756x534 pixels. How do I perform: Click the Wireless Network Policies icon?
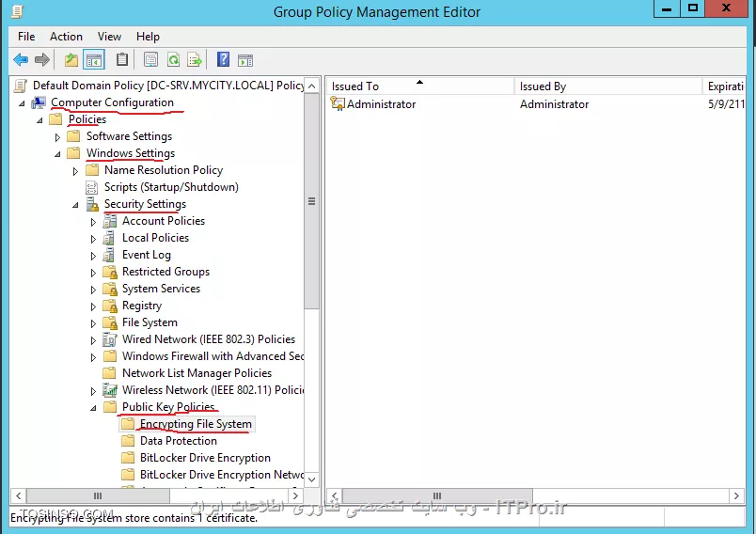click(x=110, y=390)
